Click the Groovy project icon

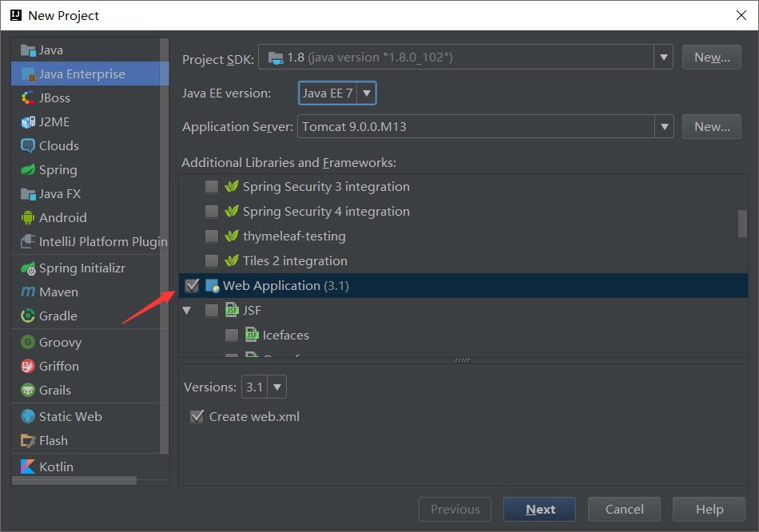(x=28, y=343)
